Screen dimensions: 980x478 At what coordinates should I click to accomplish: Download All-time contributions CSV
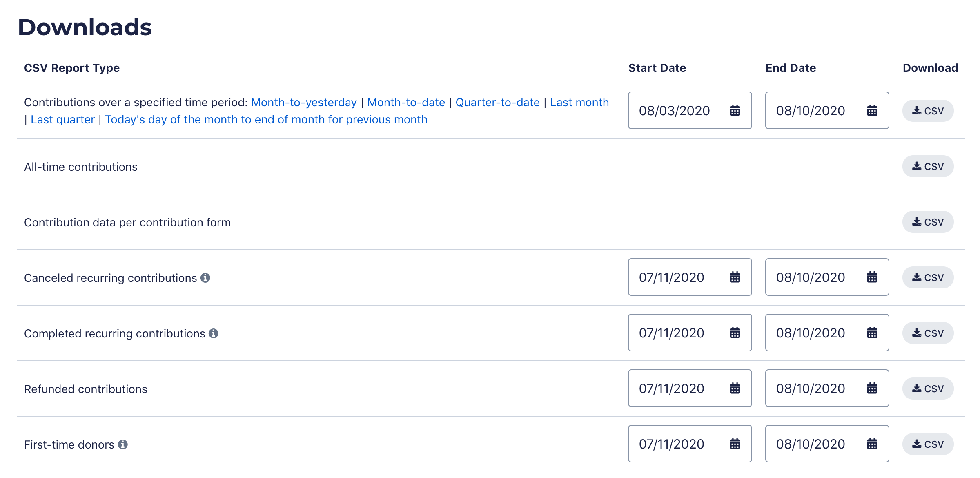click(x=928, y=166)
